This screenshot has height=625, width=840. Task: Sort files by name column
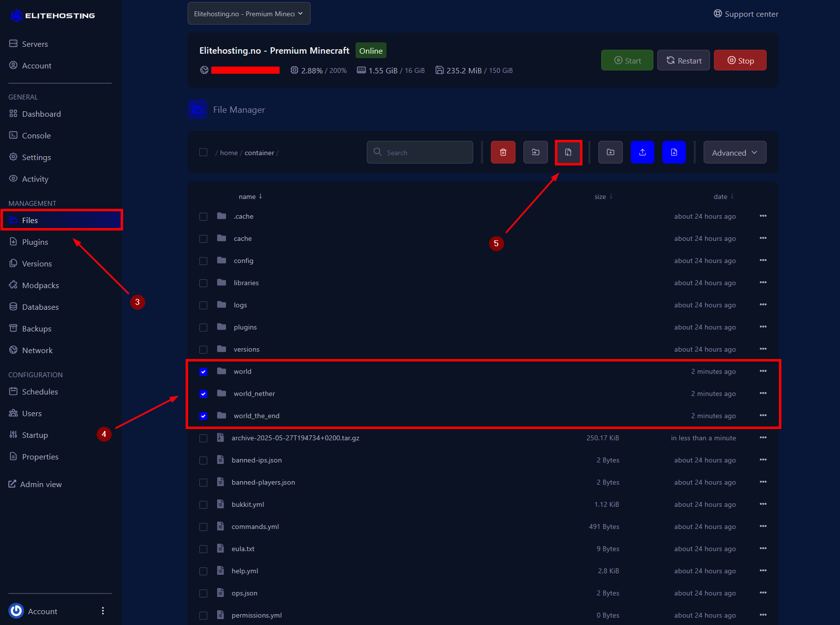pos(251,197)
